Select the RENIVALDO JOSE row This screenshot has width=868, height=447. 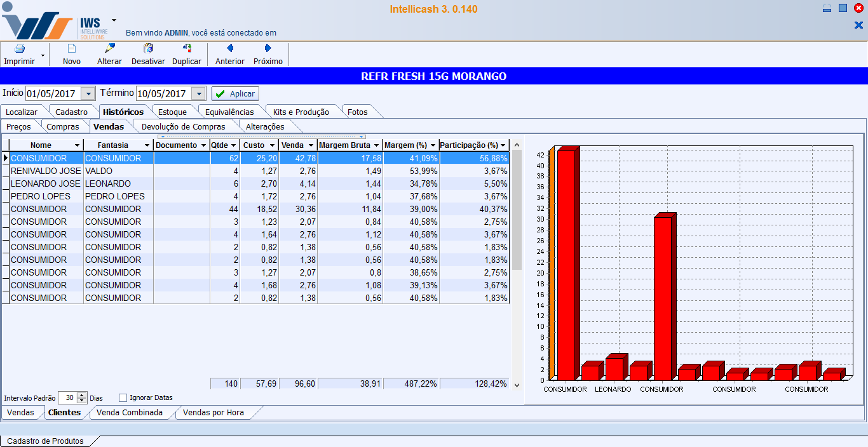point(259,171)
